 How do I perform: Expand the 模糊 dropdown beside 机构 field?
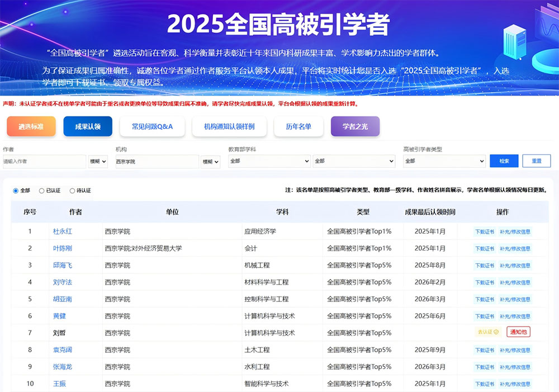pos(211,161)
